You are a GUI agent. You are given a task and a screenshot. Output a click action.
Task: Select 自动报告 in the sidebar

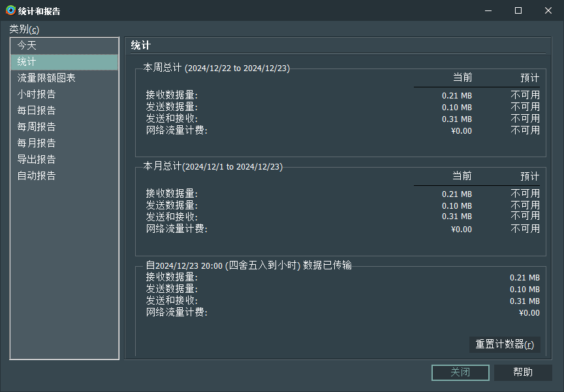(36, 175)
